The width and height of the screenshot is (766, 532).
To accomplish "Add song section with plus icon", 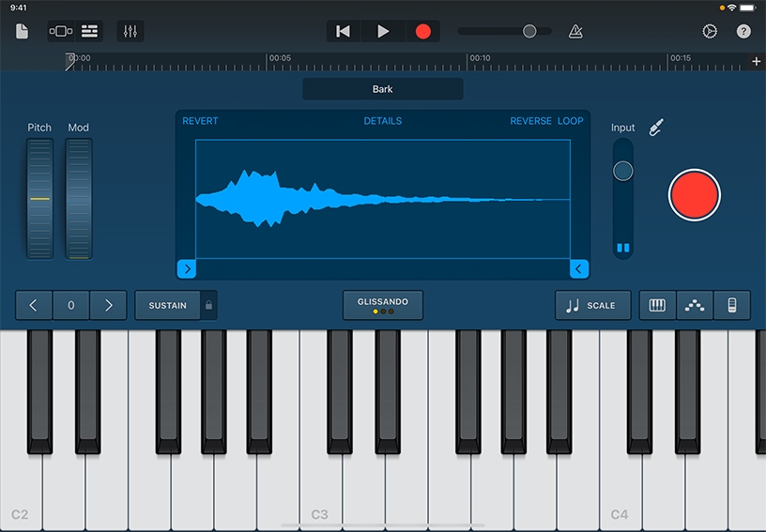I will tap(757, 61).
